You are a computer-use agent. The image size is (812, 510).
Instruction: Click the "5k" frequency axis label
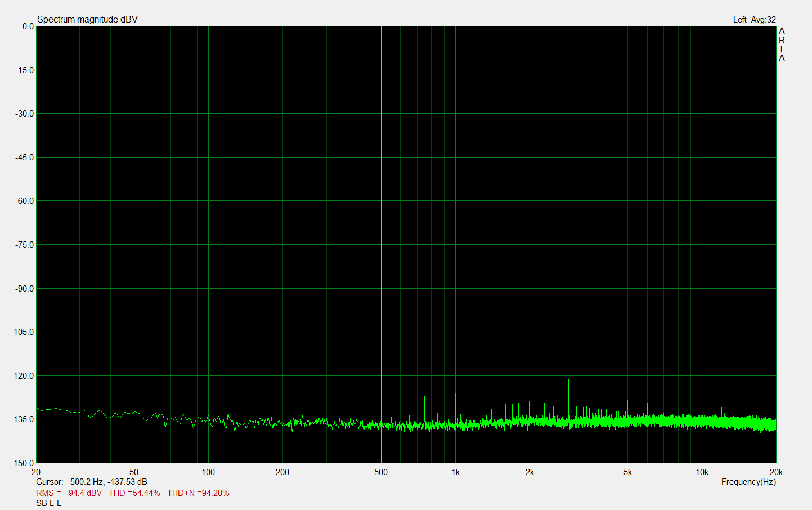[x=627, y=472]
